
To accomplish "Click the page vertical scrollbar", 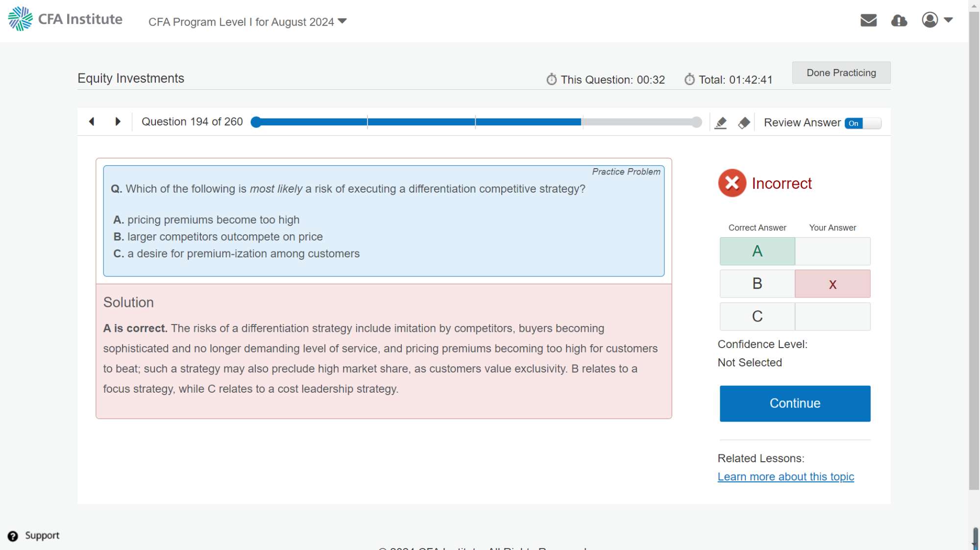I will [x=974, y=245].
